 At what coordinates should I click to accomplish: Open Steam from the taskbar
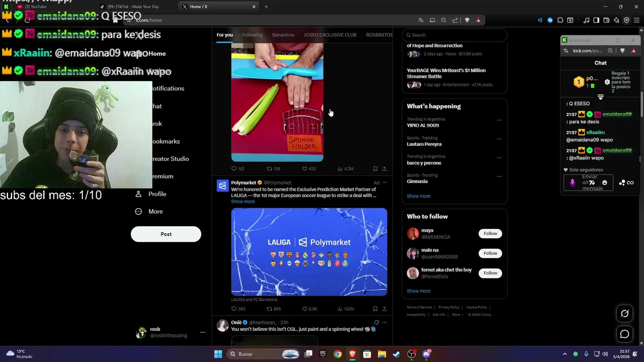(x=396, y=354)
